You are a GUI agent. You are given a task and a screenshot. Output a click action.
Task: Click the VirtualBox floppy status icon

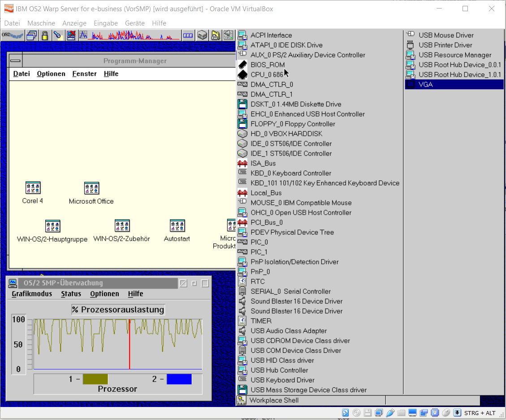coord(368,413)
